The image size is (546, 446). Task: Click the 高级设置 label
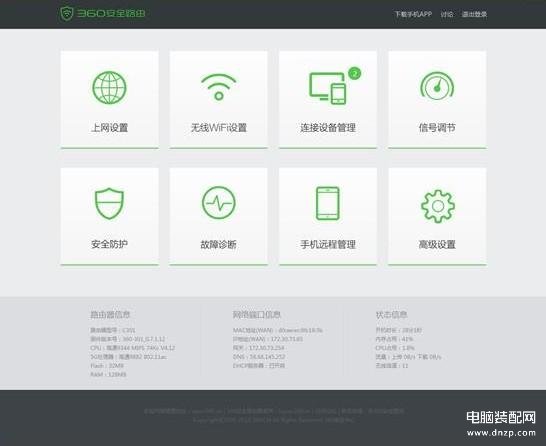[437, 244]
